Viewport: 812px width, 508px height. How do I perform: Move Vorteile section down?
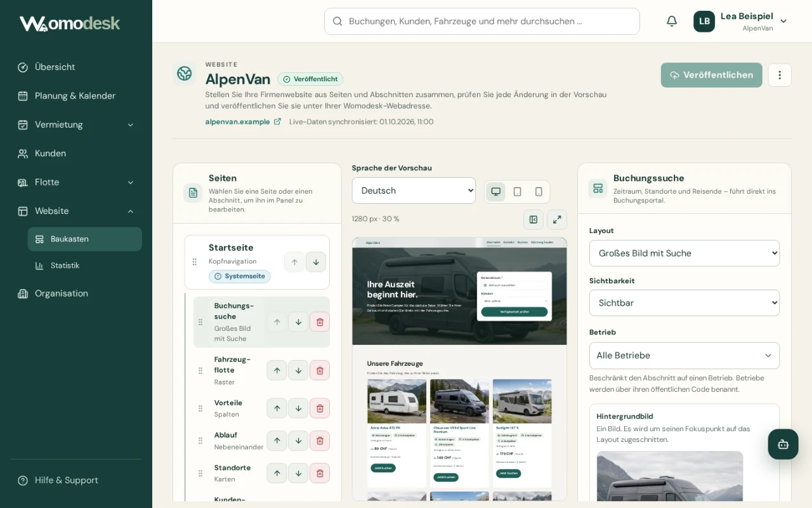click(298, 408)
